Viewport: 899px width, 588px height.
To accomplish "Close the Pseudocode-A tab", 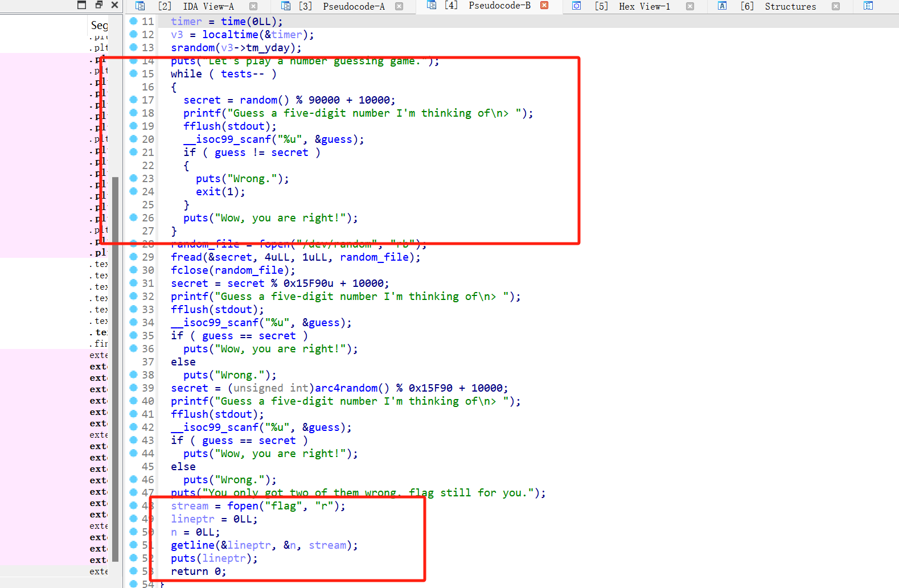I will point(399,6).
